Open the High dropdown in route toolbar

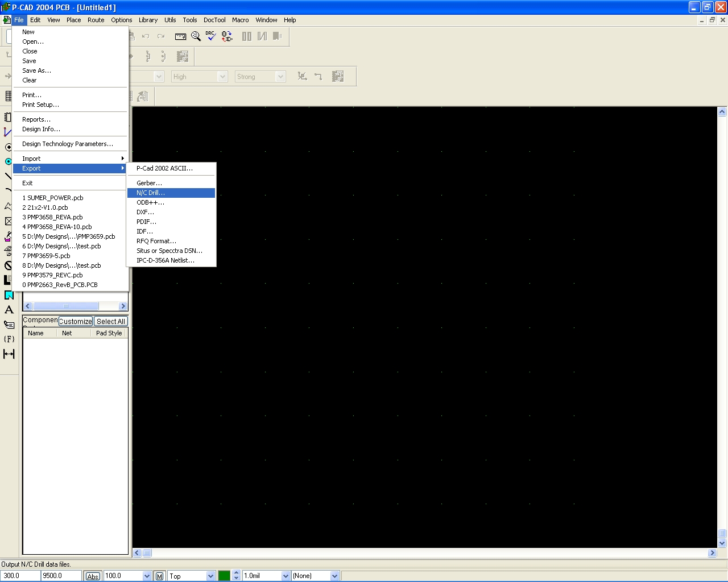pyautogui.click(x=222, y=76)
